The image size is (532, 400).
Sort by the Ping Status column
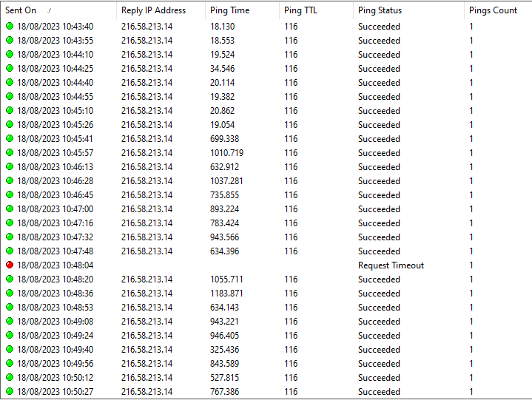coord(380,10)
